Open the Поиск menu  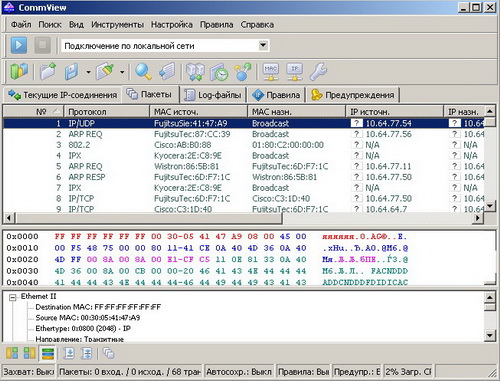click(x=50, y=25)
